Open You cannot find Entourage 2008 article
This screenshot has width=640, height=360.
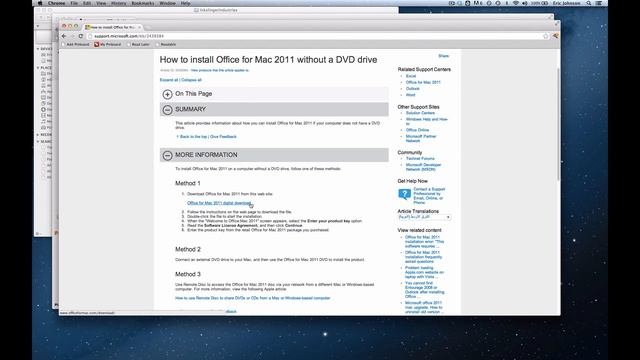pos(424,290)
